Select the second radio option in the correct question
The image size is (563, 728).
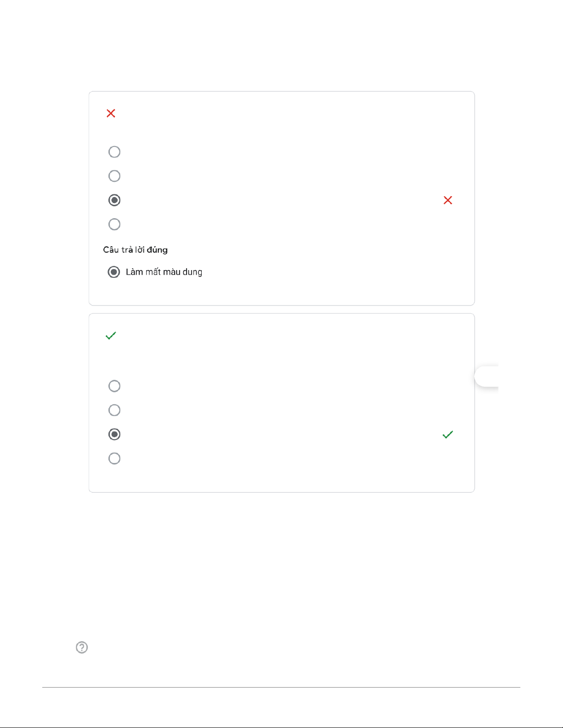click(x=114, y=410)
